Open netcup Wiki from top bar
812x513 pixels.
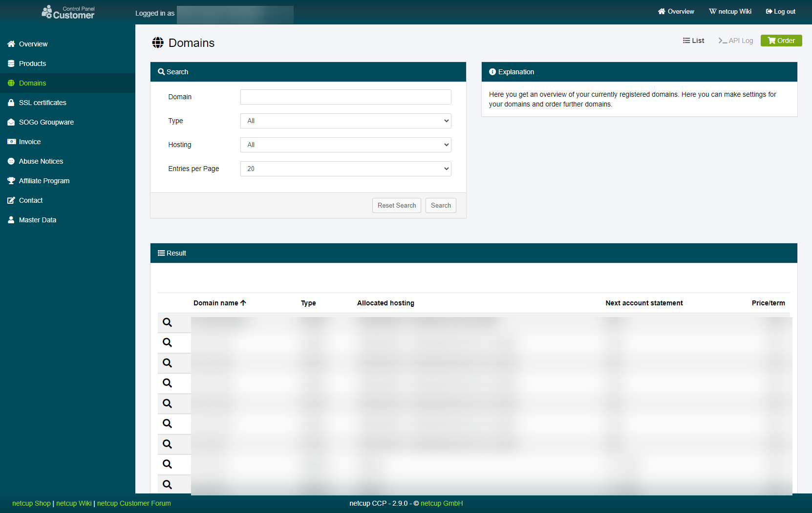[730, 11]
